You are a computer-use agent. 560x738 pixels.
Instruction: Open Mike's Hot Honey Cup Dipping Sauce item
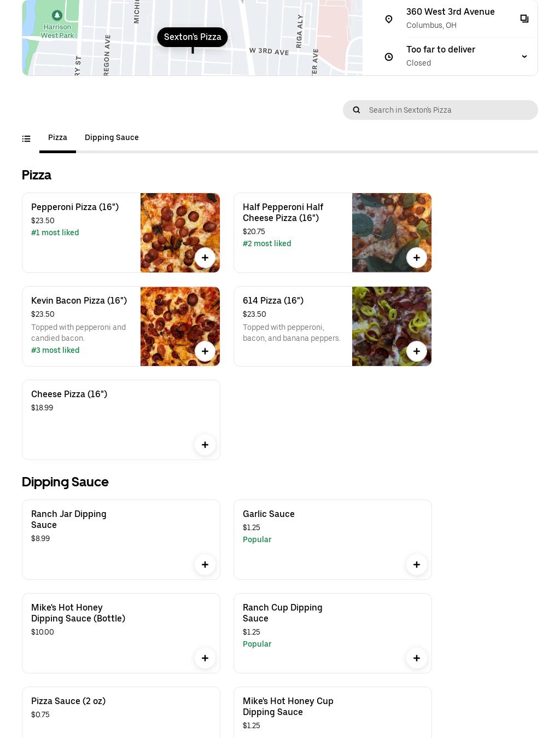pyautogui.click(x=332, y=712)
